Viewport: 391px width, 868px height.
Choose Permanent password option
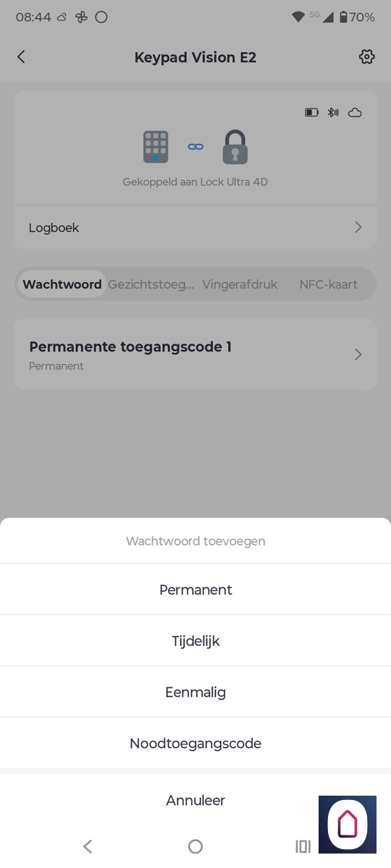click(195, 590)
